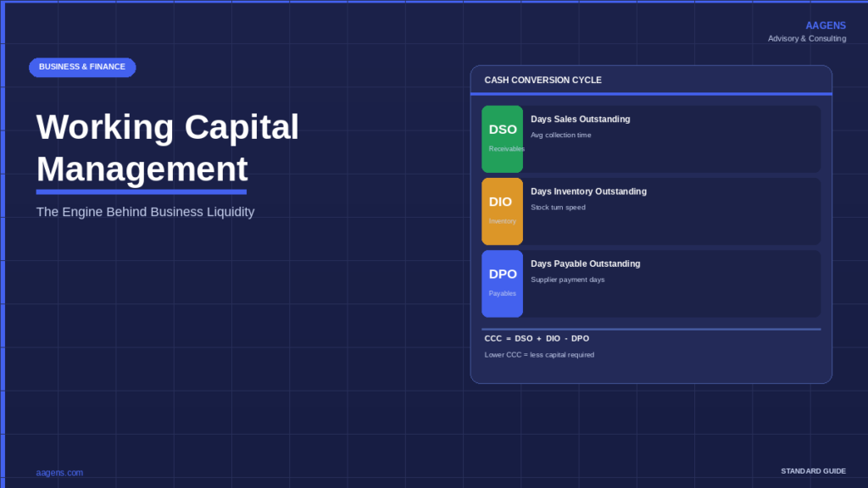Image resolution: width=868 pixels, height=488 pixels.
Task: Click the Payables label under DPO
Action: pos(502,294)
